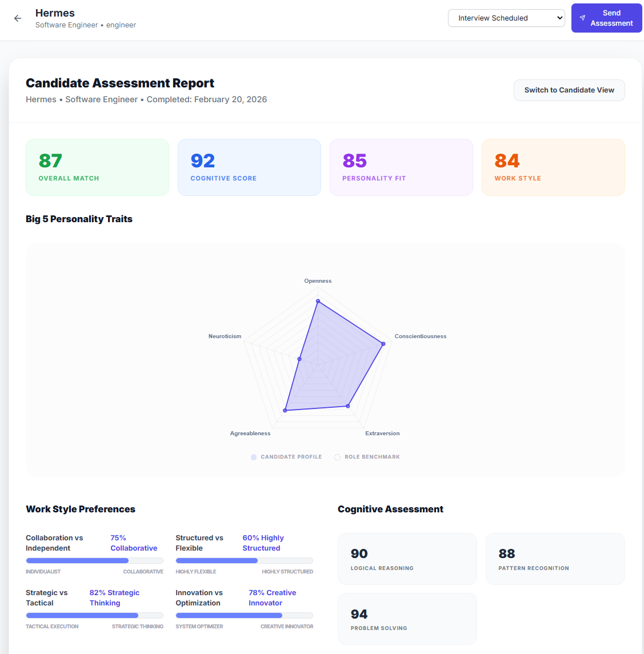Toggle Role Benchmark overlay in the legend

coord(368,456)
